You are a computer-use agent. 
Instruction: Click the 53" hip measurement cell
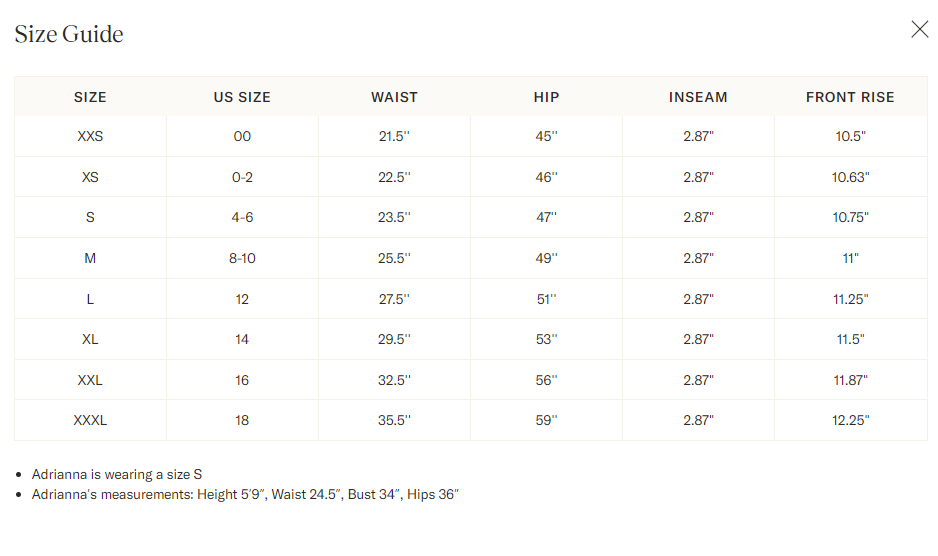[546, 339]
